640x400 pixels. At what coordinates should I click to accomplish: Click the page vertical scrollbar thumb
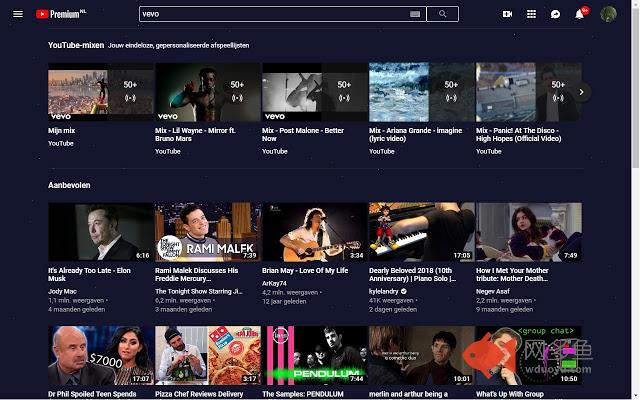click(636, 87)
